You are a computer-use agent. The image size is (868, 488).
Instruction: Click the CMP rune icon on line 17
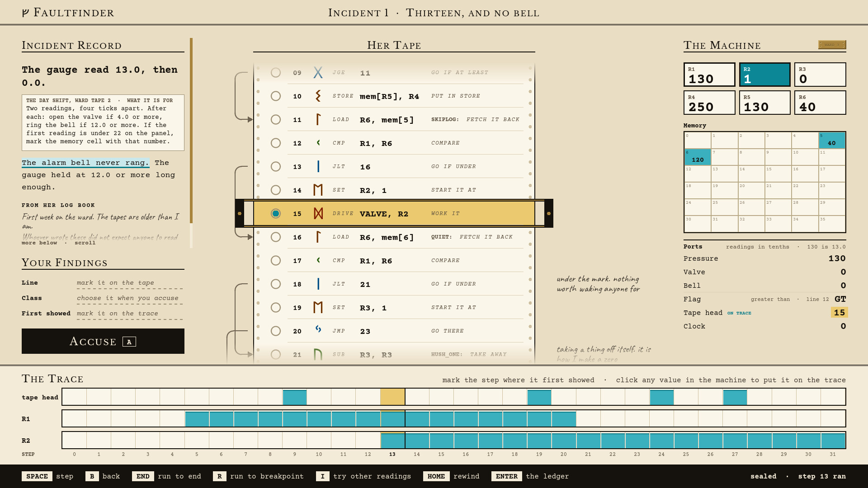pyautogui.click(x=318, y=260)
